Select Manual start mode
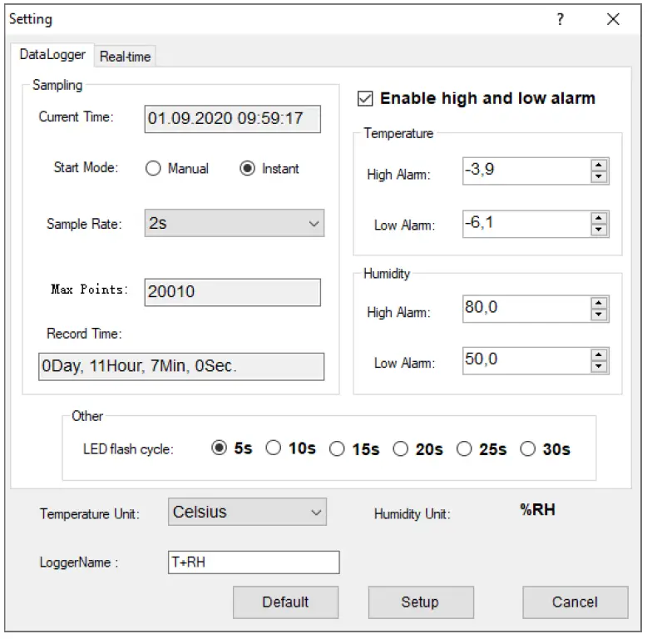This screenshot has width=652, height=644. [x=153, y=168]
